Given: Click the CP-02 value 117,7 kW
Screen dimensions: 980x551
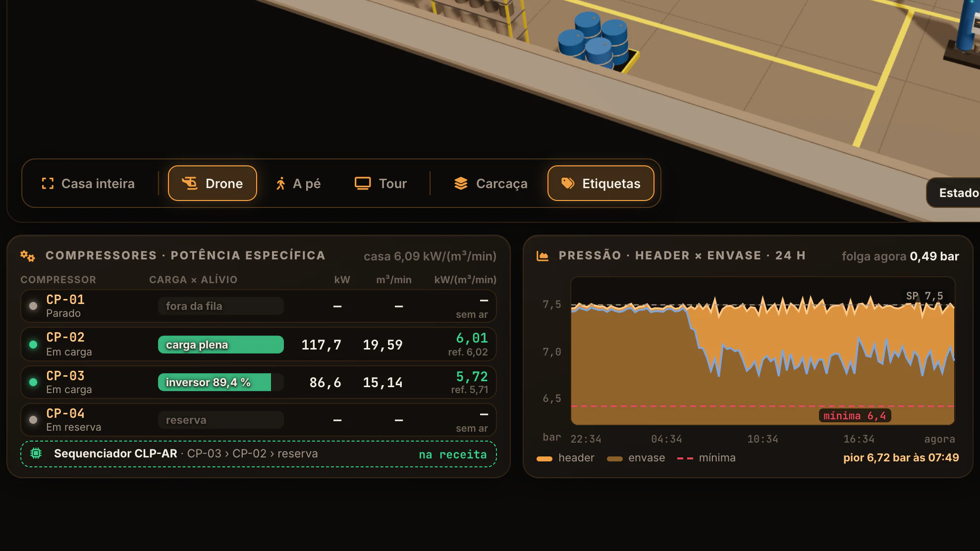Looking at the screenshot, I should point(322,345).
